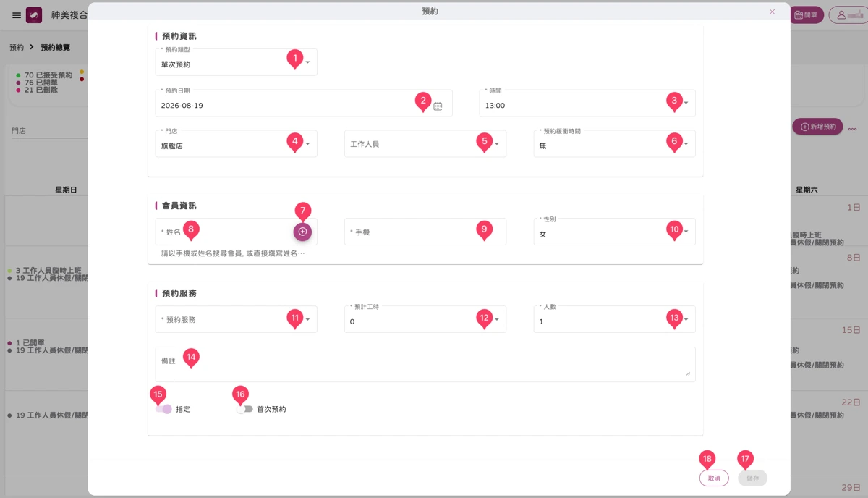Open the three-dot more options beside 新增預約
The height and width of the screenshot is (498, 868).
coord(852,129)
